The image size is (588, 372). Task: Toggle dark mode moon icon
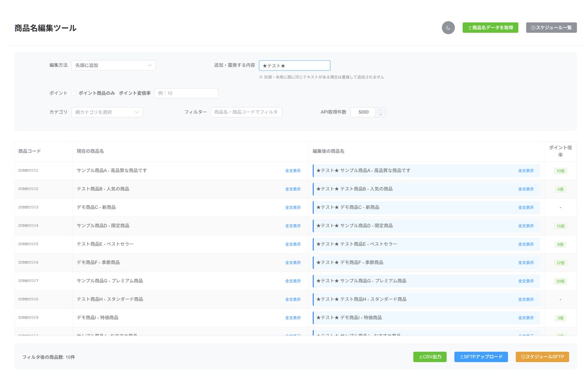click(448, 28)
